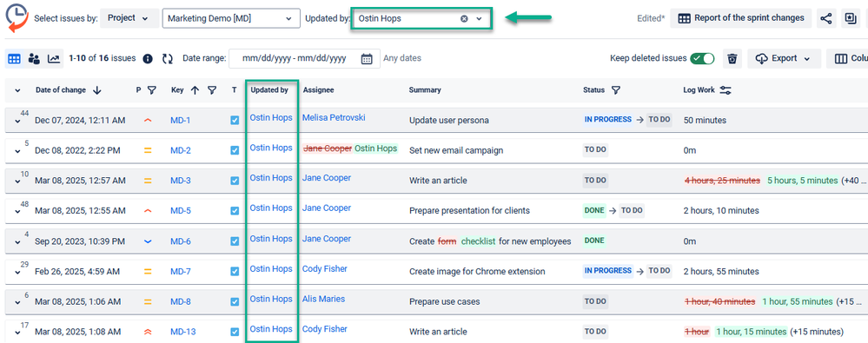Expand the MD-1 row changes
Viewport: 868px width, 343px height.
click(17, 122)
